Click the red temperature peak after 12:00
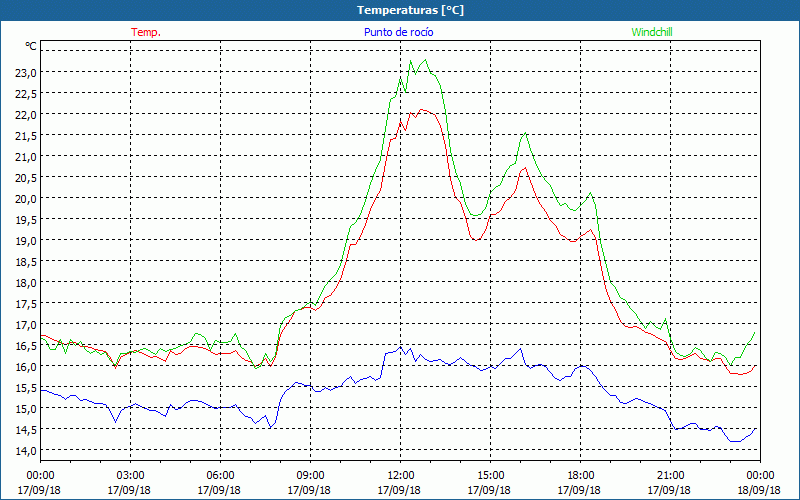 (x=421, y=109)
